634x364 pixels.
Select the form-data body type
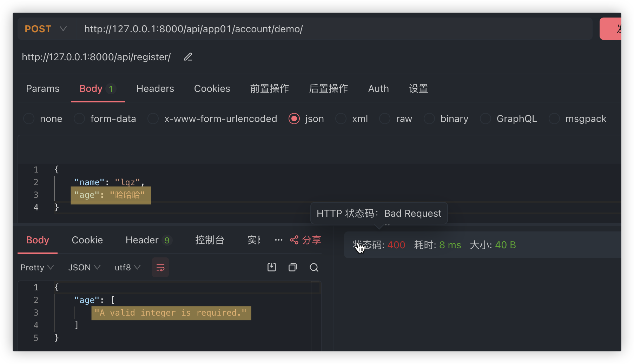pyautogui.click(x=80, y=119)
